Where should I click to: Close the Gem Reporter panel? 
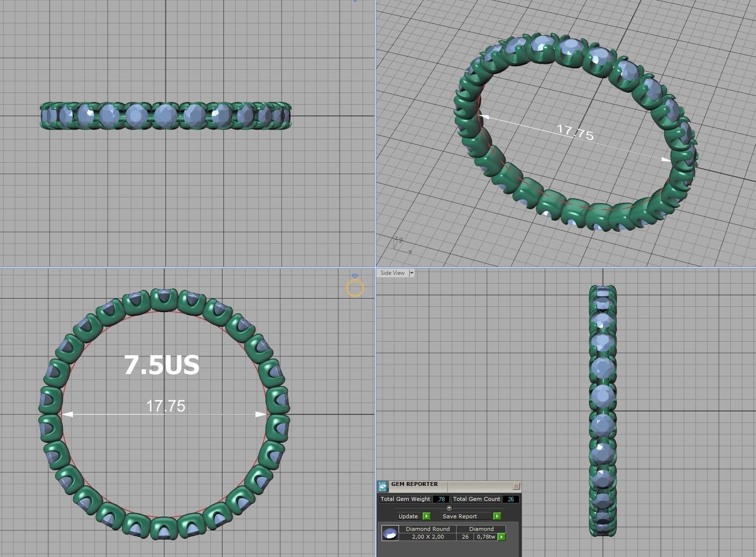pyautogui.click(x=516, y=486)
